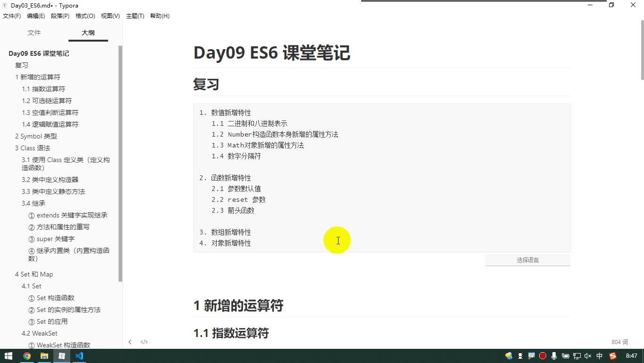Collapse the sidebar with the left arrow icon
Image resolution: width=644 pixels, height=363 pixels.
[x=130, y=342]
